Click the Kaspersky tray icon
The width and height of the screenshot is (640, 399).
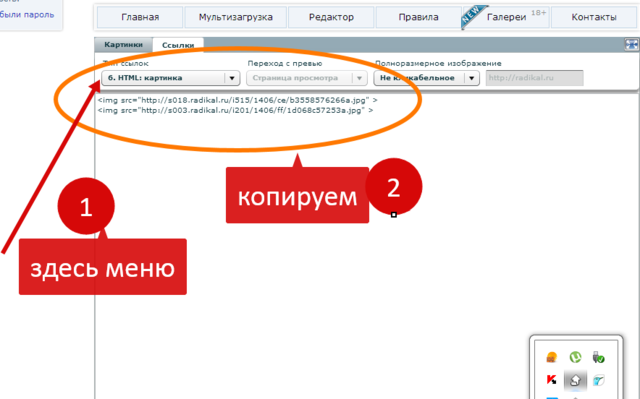[551, 380]
